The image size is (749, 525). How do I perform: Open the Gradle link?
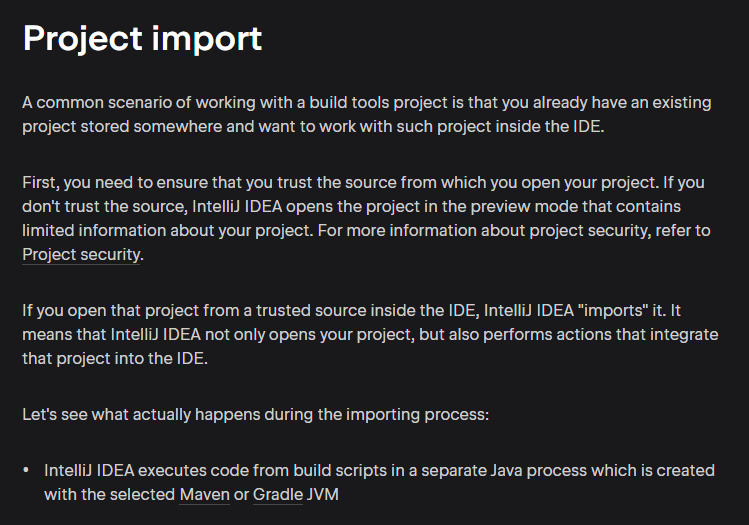277,495
